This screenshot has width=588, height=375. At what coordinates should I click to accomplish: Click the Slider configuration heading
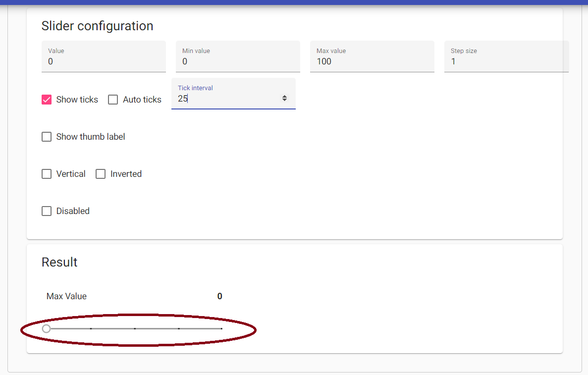[97, 26]
